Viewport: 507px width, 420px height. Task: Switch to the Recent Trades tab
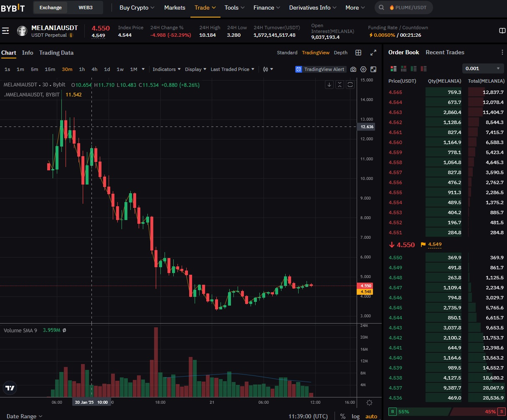(445, 52)
